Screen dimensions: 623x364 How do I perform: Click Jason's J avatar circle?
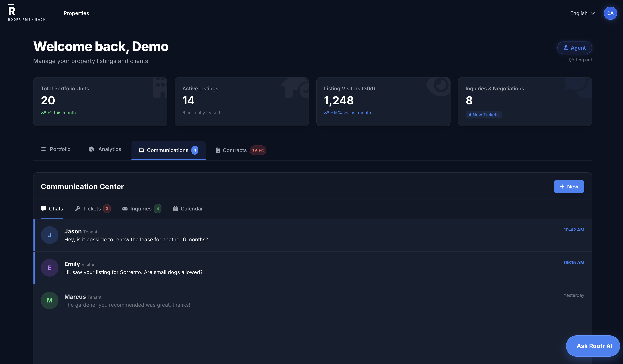coord(49,235)
